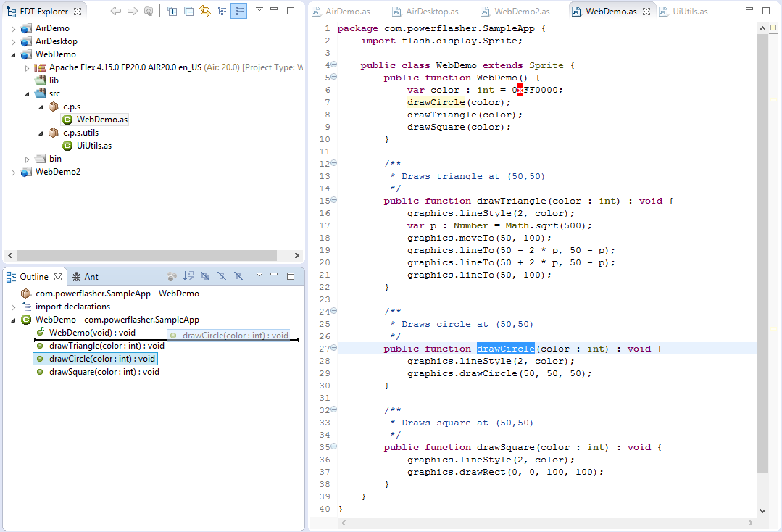782x532 pixels.
Task: Click the Back navigation arrow in FDT Explorer
Action: pos(115,10)
